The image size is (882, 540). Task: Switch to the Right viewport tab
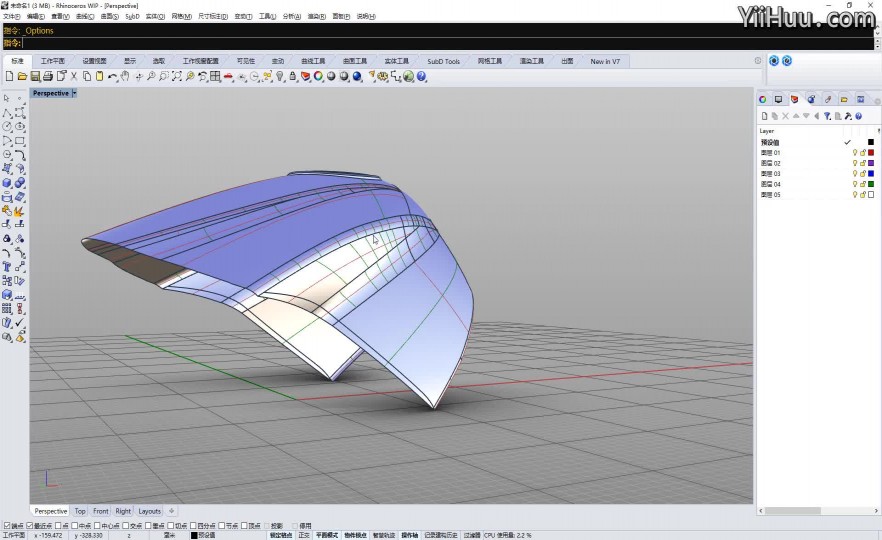coord(123,511)
